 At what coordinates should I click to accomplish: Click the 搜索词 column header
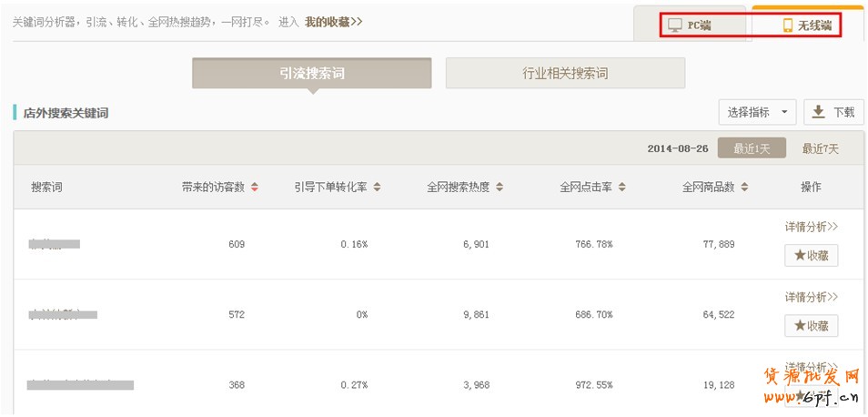tap(46, 188)
